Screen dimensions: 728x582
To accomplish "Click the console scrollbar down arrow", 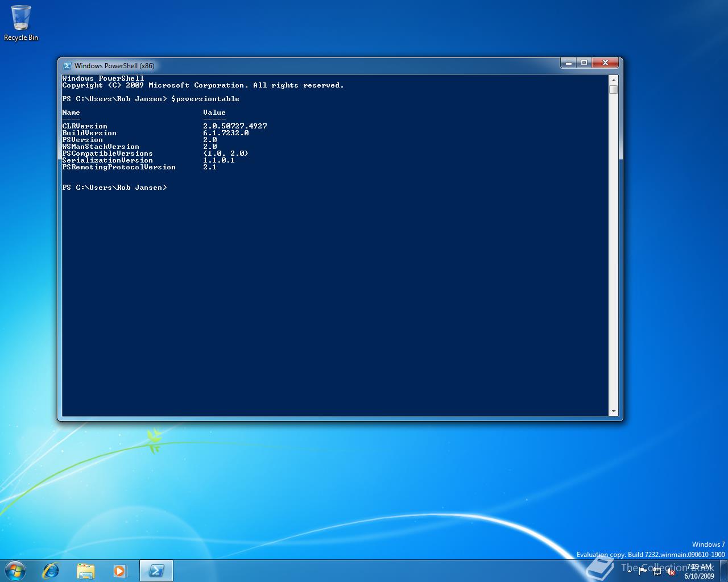I will point(613,411).
